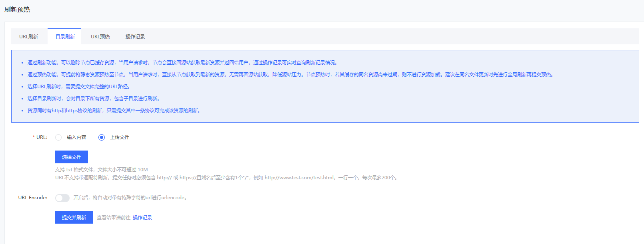Select the 上传文件 radio button circle
The width and height of the screenshot is (644, 244).
tap(102, 137)
